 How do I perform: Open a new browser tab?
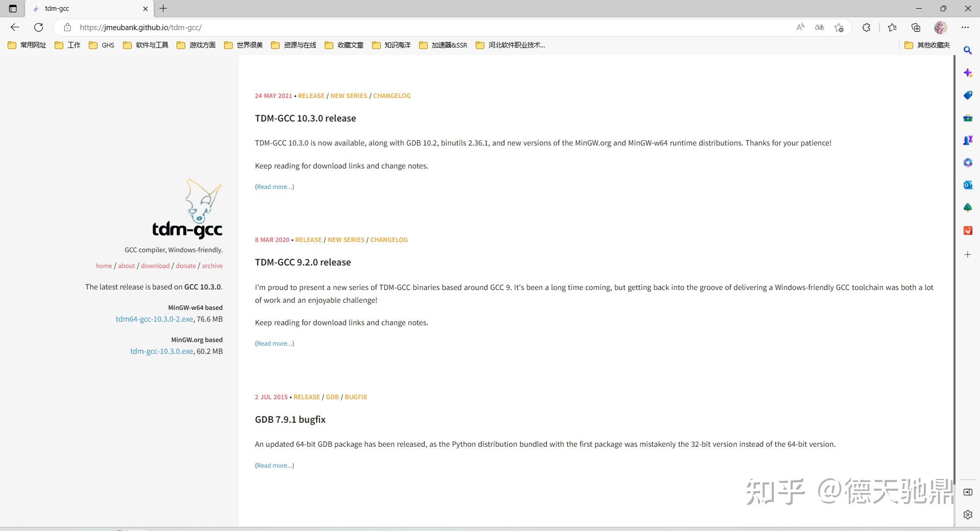pos(163,9)
